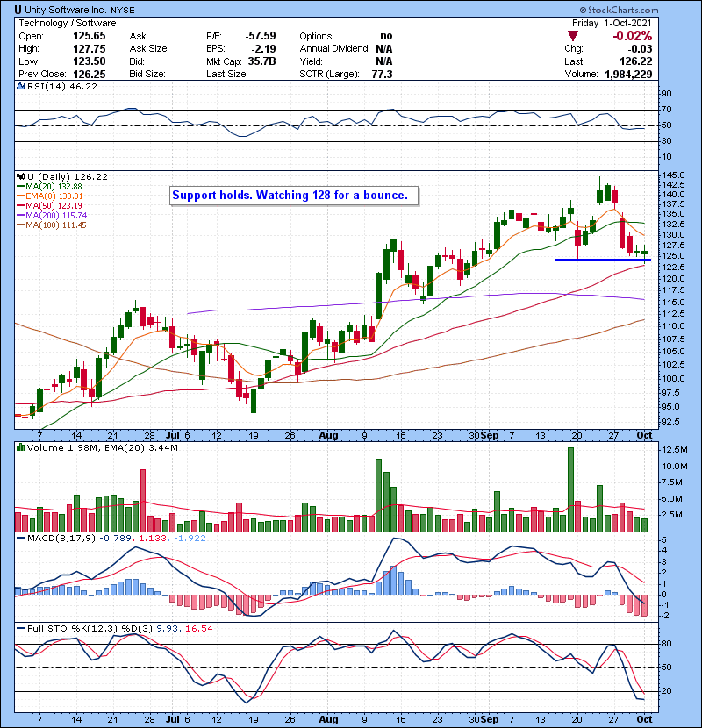Click the 'Aug' label on the price panel date axis
The image size is (702, 728).
(x=328, y=436)
